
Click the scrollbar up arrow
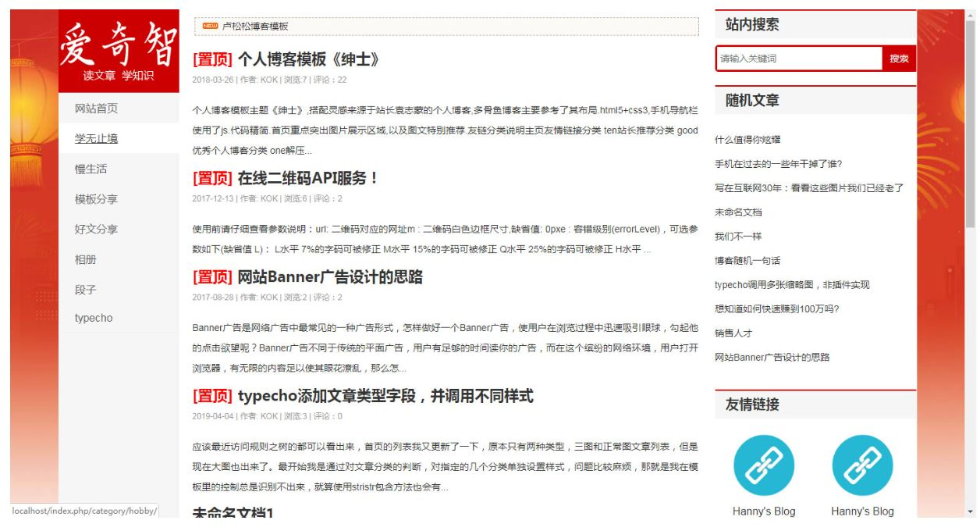(x=970, y=15)
